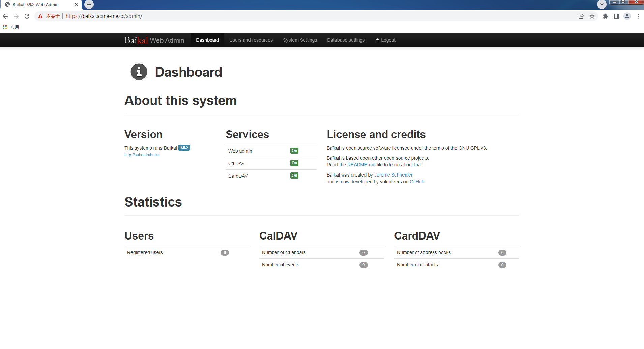
Task: Click the 'This systems runs Baïkal' text
Action: click(151, 148)
